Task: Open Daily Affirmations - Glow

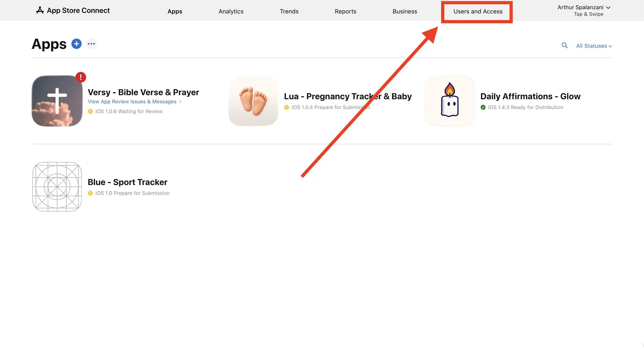Action: pos(530,96)
